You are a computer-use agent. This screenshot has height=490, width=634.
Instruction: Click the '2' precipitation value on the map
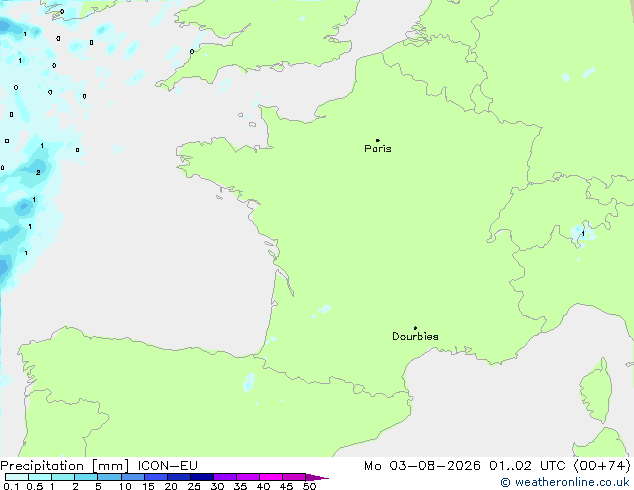(38, 173)
